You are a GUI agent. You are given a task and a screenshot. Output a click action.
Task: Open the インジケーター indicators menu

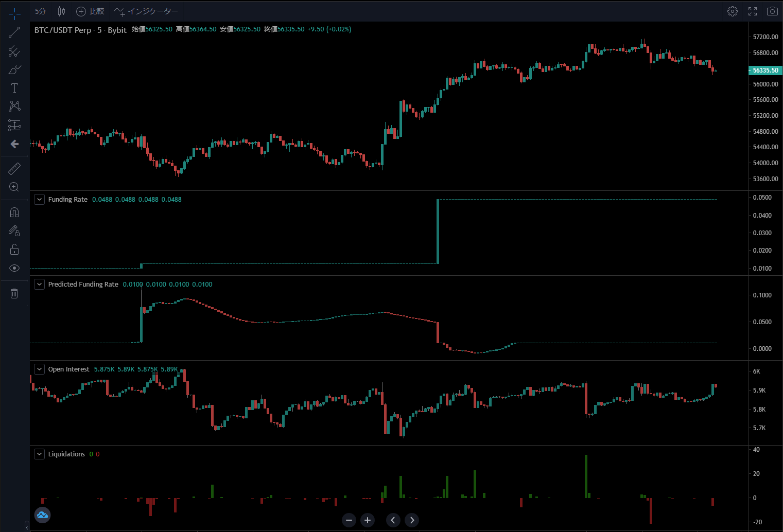pos(146,11)
